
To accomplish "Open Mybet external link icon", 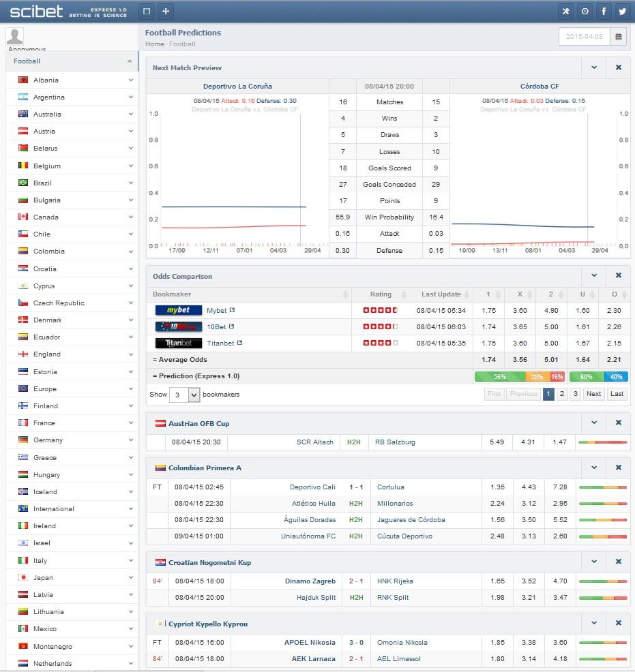I will pos(232,310).
